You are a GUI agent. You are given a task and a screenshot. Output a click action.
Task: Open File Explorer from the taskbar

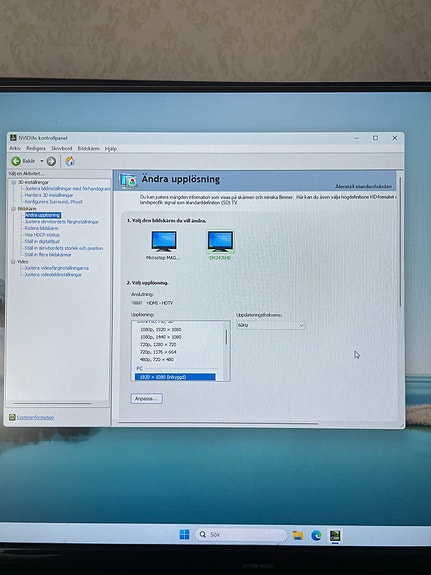(x=297, y=535)
